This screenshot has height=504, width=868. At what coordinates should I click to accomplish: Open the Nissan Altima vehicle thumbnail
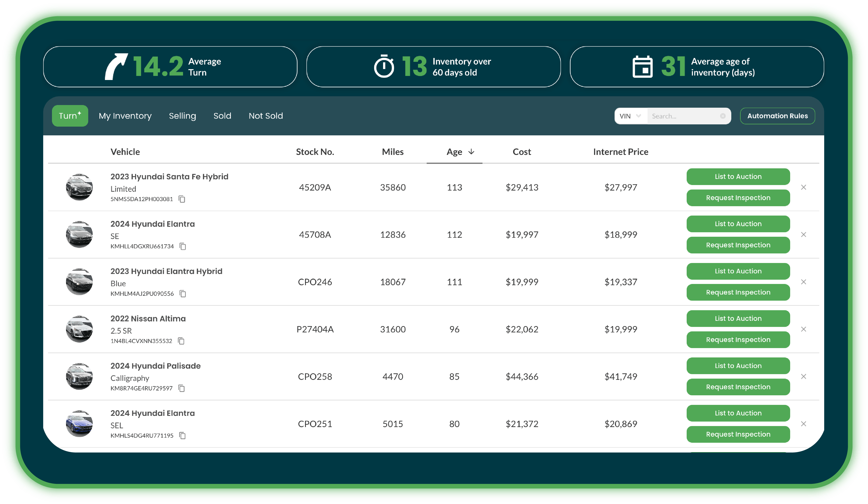tap(79, 329)
